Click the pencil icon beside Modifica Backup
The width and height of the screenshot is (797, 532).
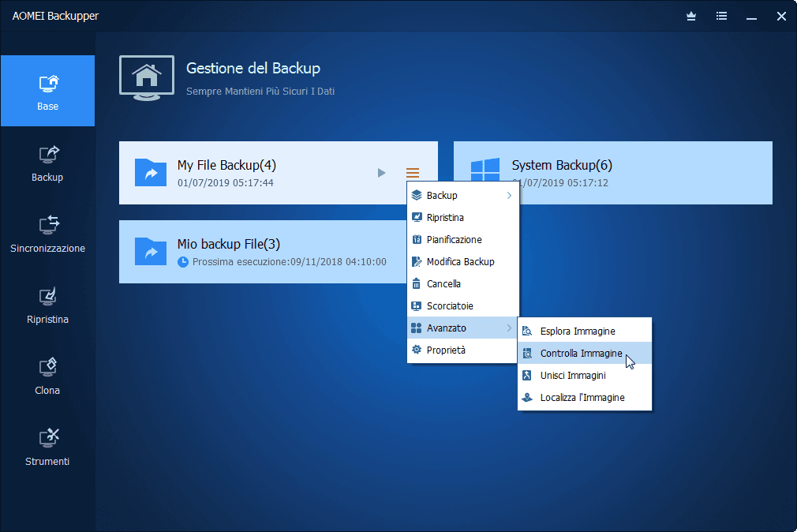[417, 262]
